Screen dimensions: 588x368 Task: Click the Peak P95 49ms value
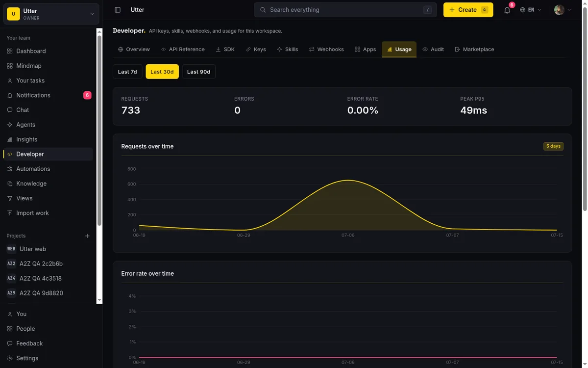(x=473, y=110)
